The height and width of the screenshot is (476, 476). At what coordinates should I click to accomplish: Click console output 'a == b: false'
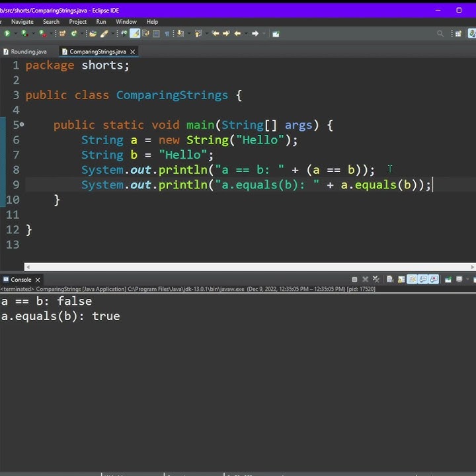coord(46,301)
